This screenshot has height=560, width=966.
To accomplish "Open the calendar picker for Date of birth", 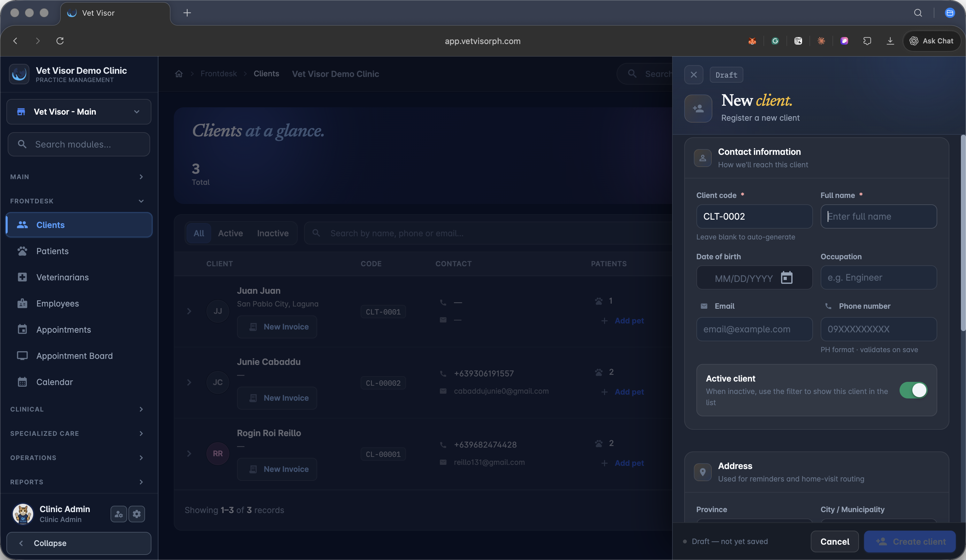I will (786, 278).
